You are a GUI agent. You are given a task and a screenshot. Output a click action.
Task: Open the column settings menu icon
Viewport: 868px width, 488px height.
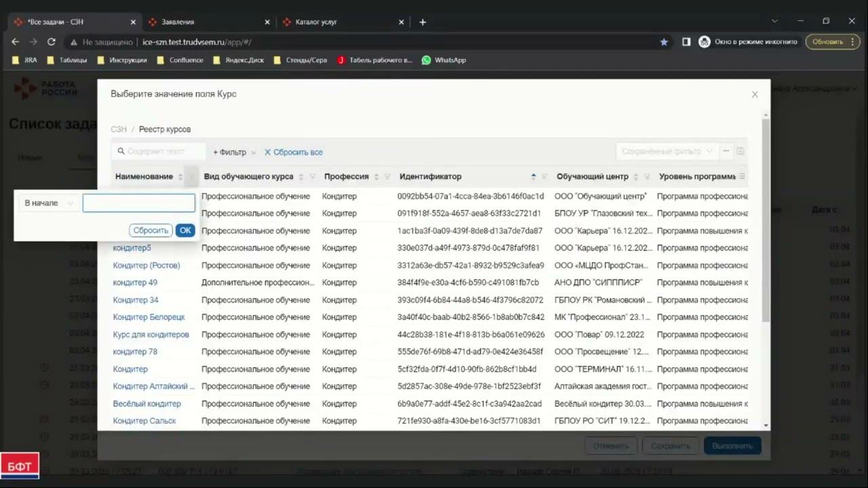pyautogui.click(x=742, y=176)
